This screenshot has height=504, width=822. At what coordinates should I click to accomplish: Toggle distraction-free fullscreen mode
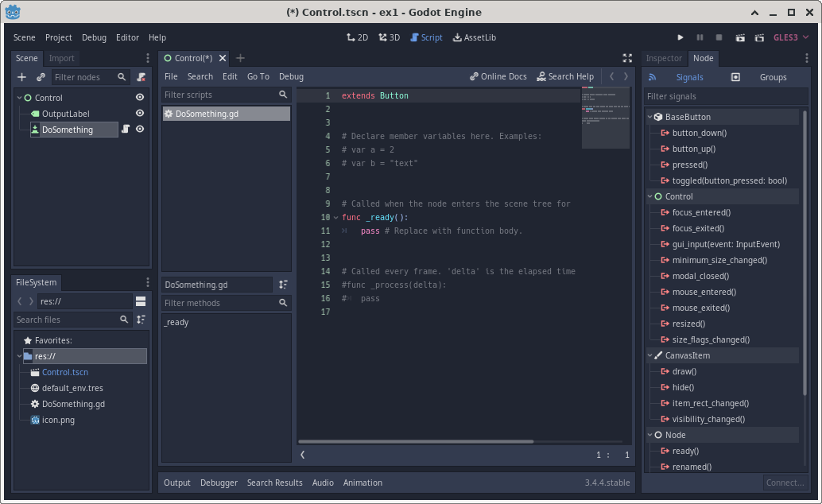[x=627, y=58]
